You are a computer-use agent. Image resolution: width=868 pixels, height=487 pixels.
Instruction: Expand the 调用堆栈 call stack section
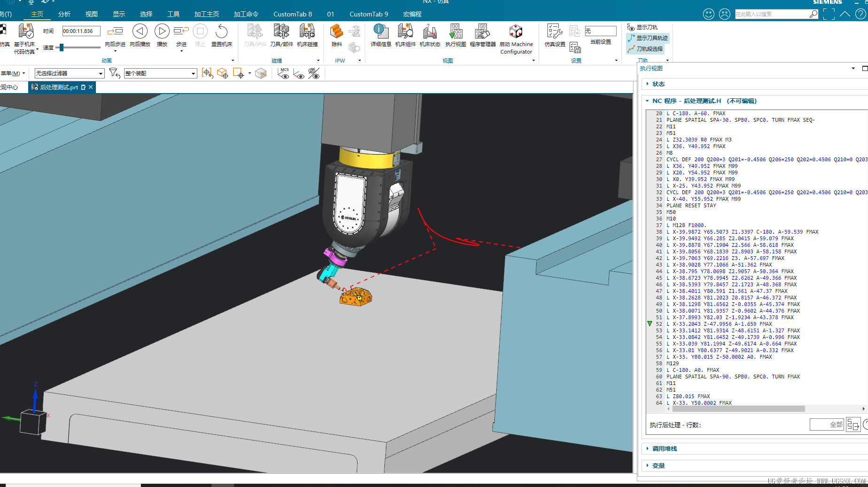[x=664, y=449]
